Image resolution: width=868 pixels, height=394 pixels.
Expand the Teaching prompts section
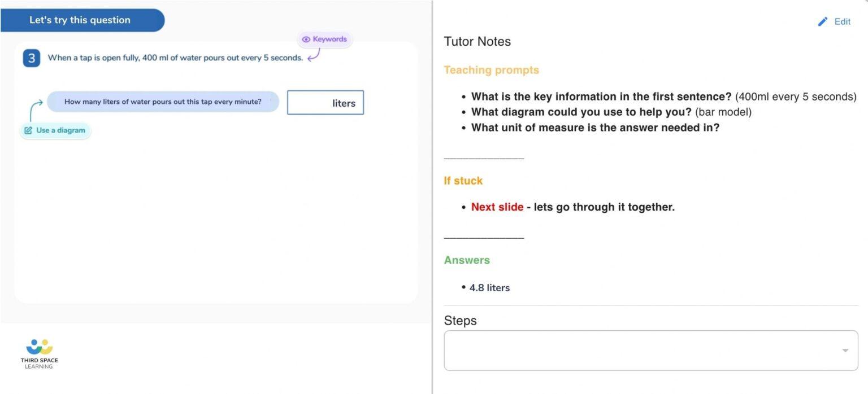[491, 70]
